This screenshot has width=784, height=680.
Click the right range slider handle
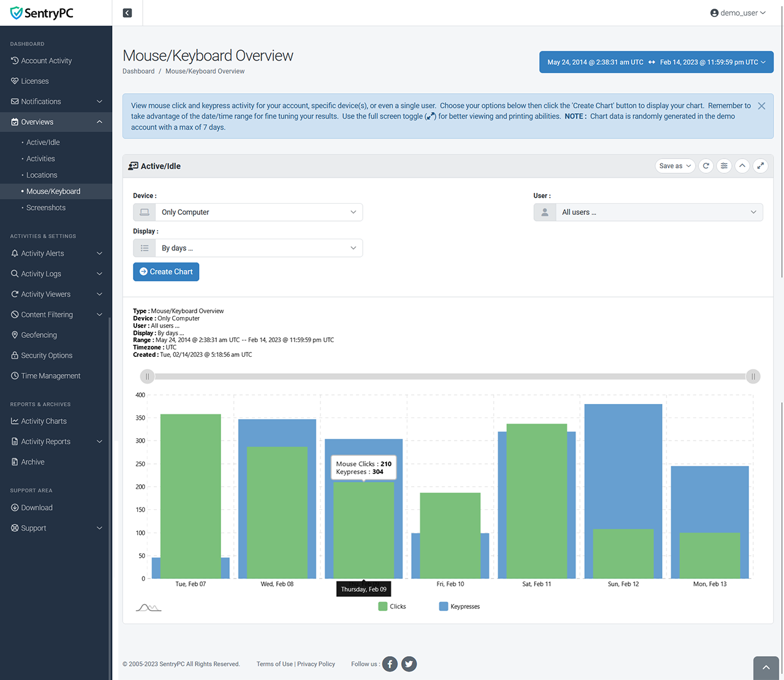pyautogui.click(x=753, y=376)
